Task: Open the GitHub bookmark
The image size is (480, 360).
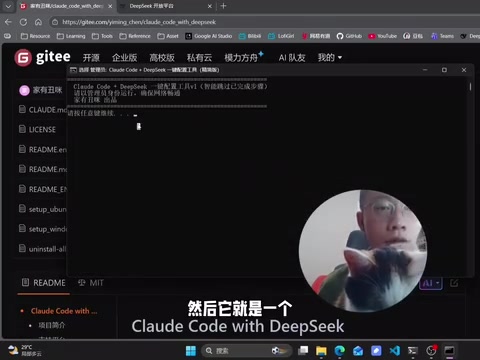Action: point(349,36)
